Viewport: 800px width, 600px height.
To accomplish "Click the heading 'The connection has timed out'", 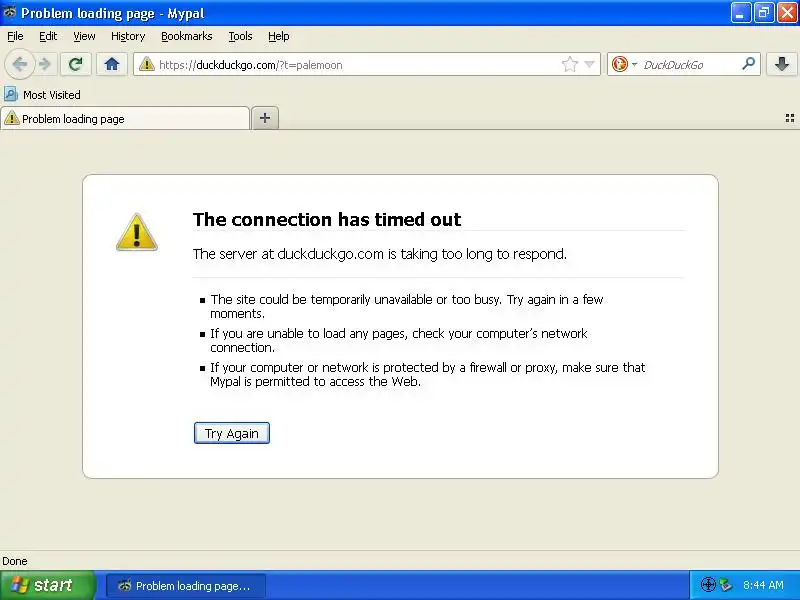I will coord(327,219).
